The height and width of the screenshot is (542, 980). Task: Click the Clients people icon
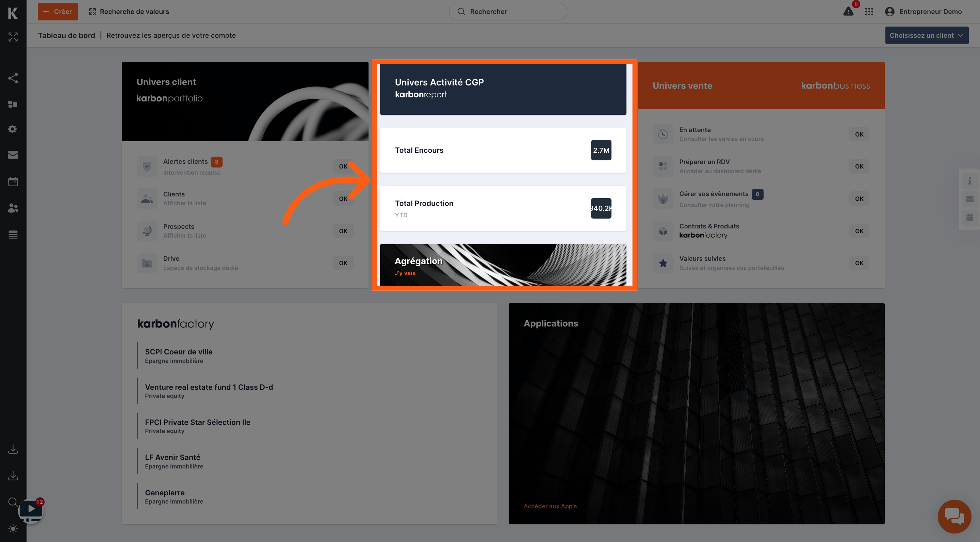coord(147,199)
